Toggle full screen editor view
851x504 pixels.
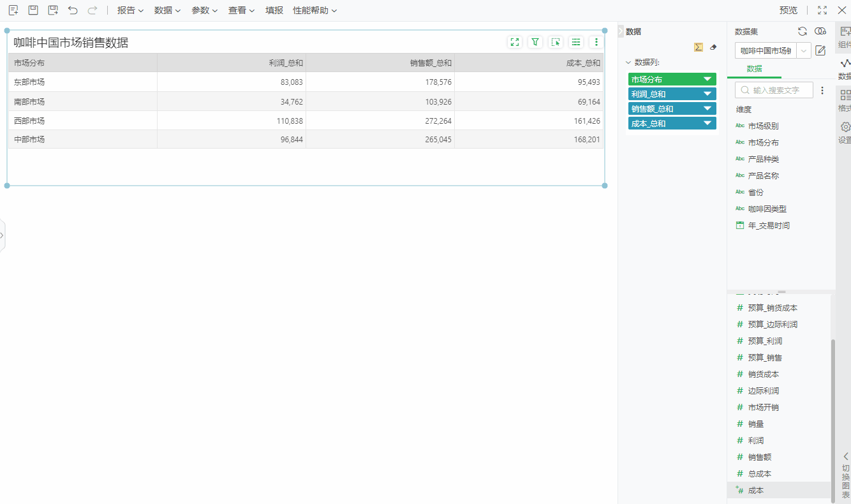coord(822,10)
